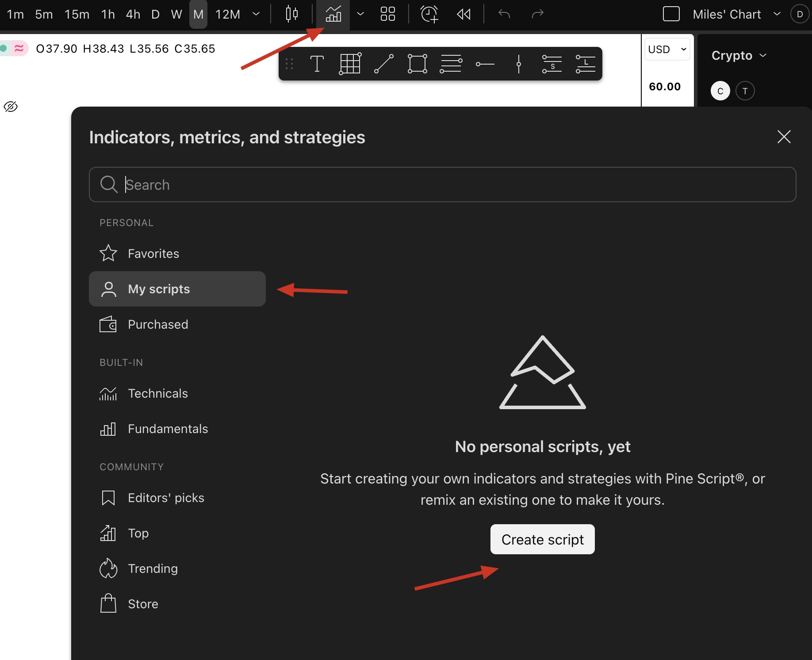The image size is (812, 660).
Task: Select the Rectangle drawing tool
Action: point(417,64)
